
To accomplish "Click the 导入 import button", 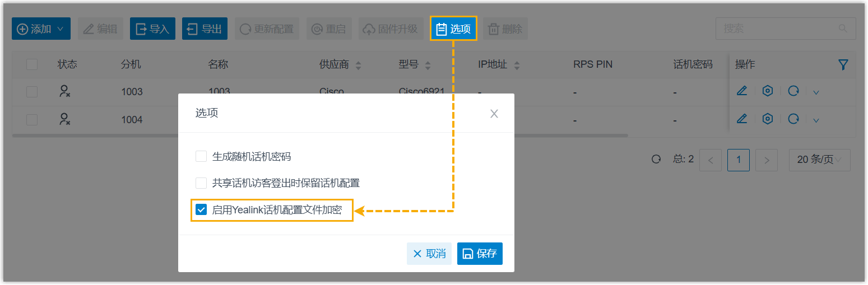I will pyautogui.click(x=152, y=29).
